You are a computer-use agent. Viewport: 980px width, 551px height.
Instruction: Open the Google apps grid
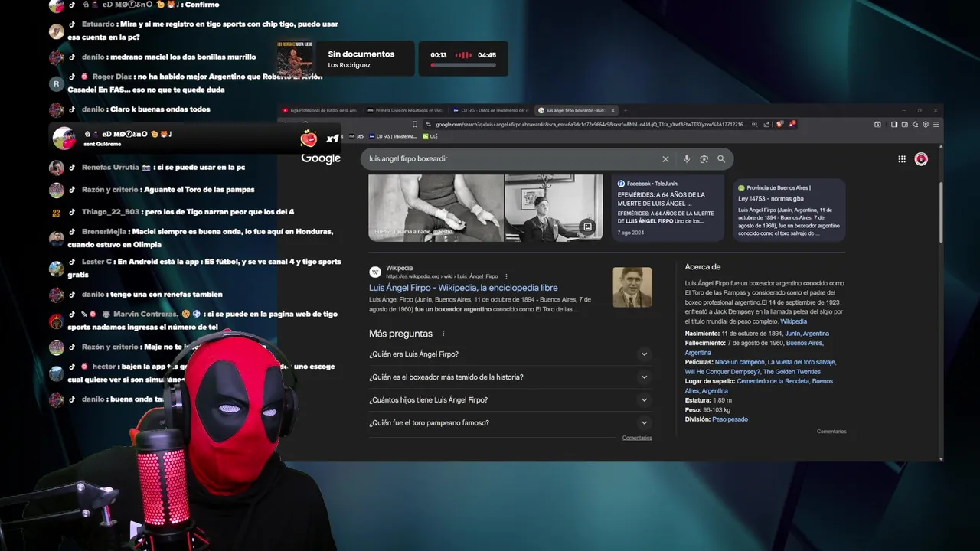click(902, 159)
